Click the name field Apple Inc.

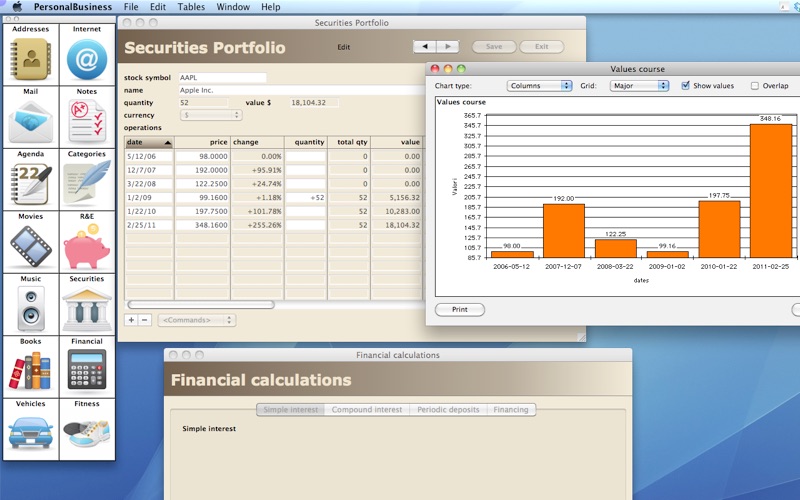(301, 90)
